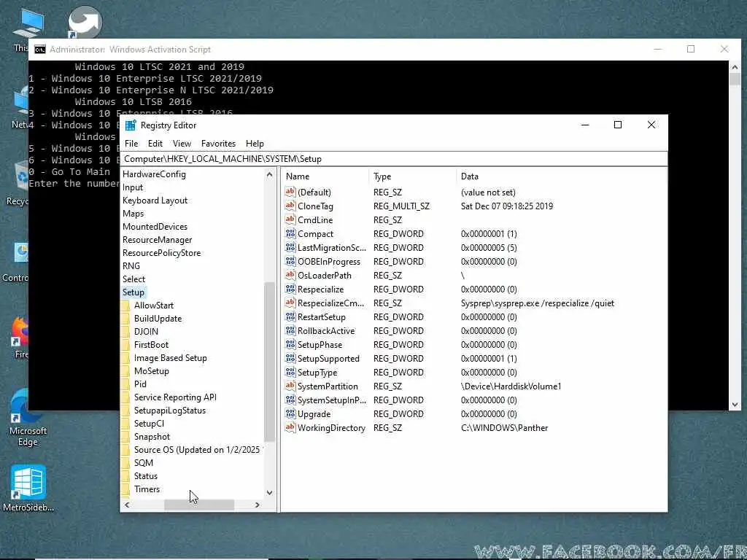Select the Source OS key
The height and width of the screenshot is (560, 747).
click(197, 450)
